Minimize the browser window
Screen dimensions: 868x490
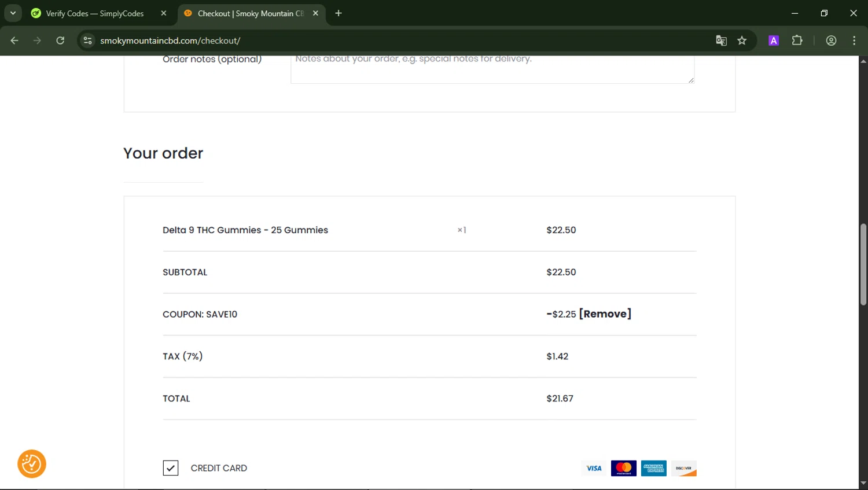pos(795,13)
